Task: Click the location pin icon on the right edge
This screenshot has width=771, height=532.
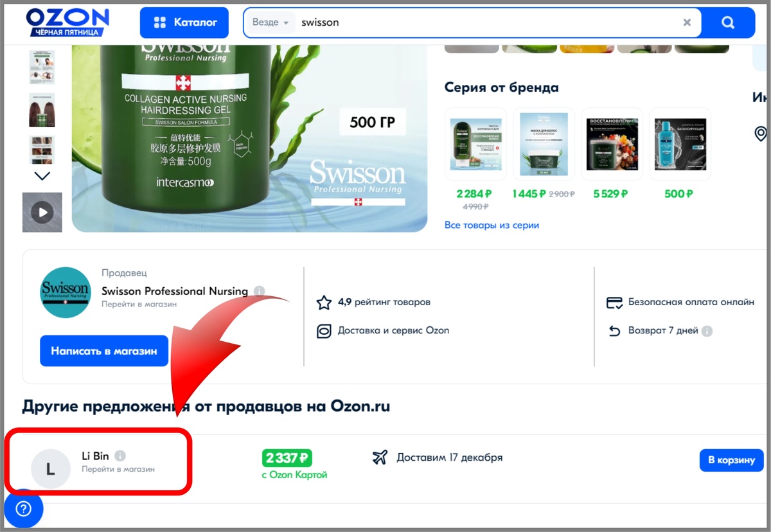Action: coord(761,134)
